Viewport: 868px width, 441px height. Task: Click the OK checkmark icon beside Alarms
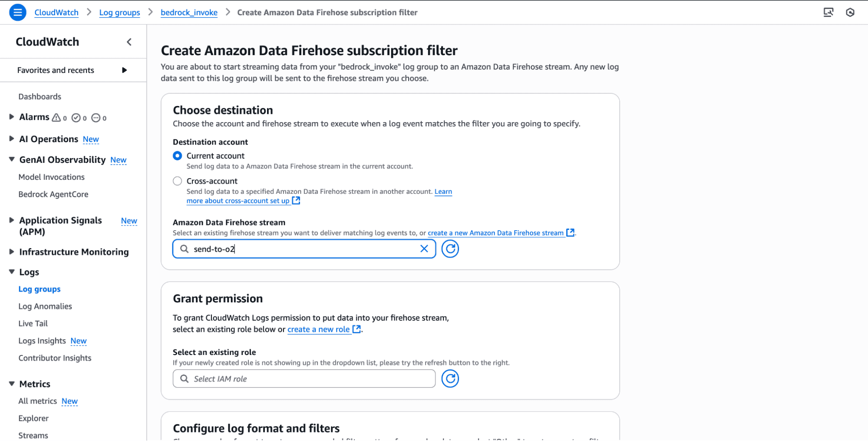click(x=76, y=117)
